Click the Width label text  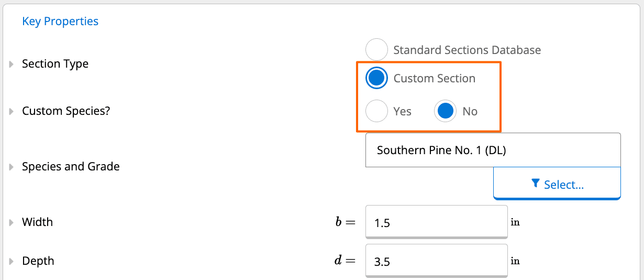(37, 222)
